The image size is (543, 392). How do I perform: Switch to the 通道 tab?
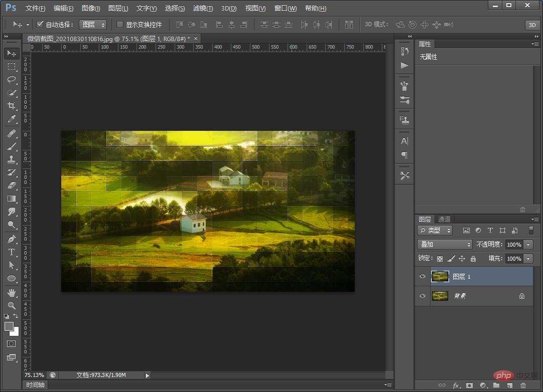coord(444,220)
